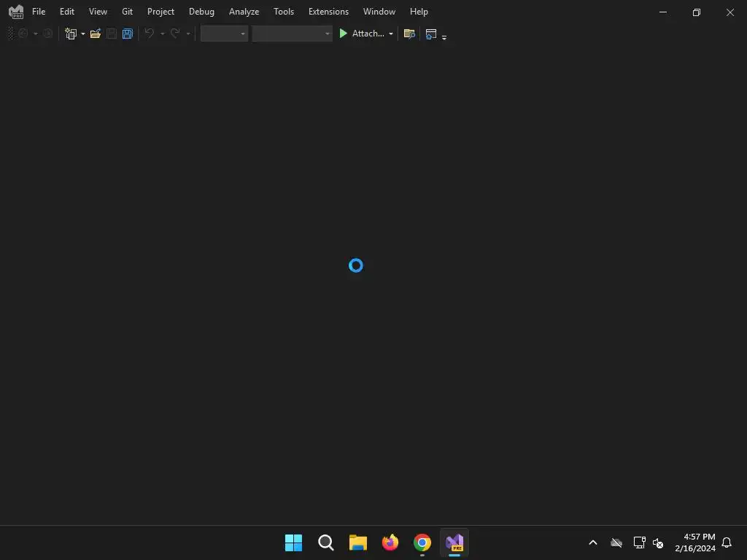This screenshot has height=560, width=747.
Task: Open the toolbar options overflow arrow
Action: coord(444,36)
